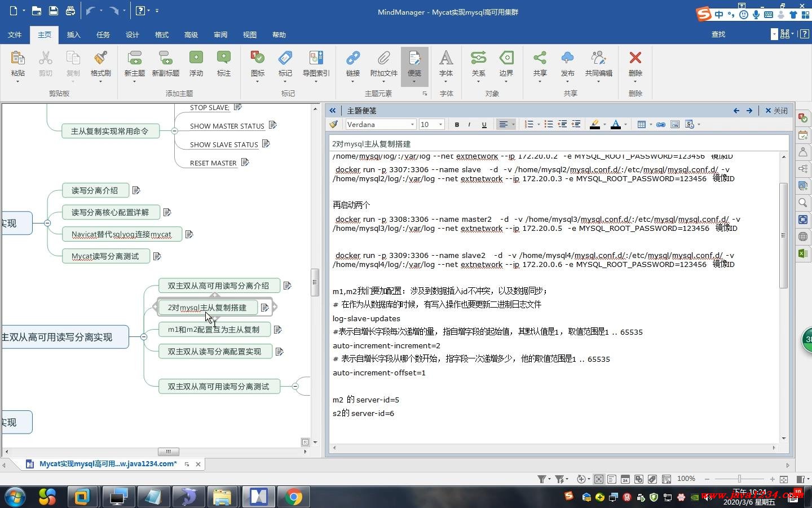This screenshot has height=508, width=812.
Task: Decrease indent in notes toolbar
Action: pos(562,124)
